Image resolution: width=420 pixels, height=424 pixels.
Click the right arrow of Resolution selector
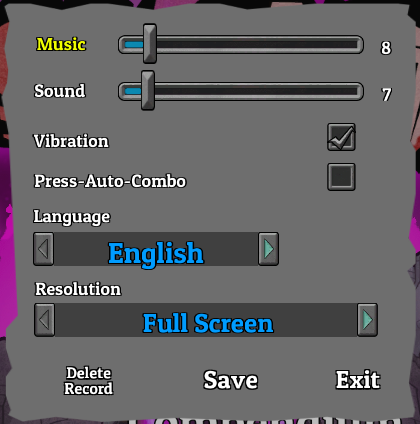point(367,320)
